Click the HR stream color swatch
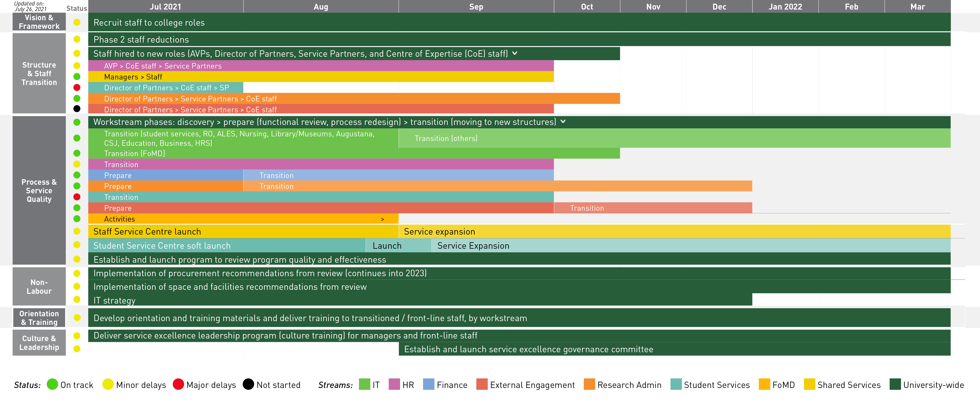Image resolution: width=980 pixels, height=404 pixels. pos(394,384)
